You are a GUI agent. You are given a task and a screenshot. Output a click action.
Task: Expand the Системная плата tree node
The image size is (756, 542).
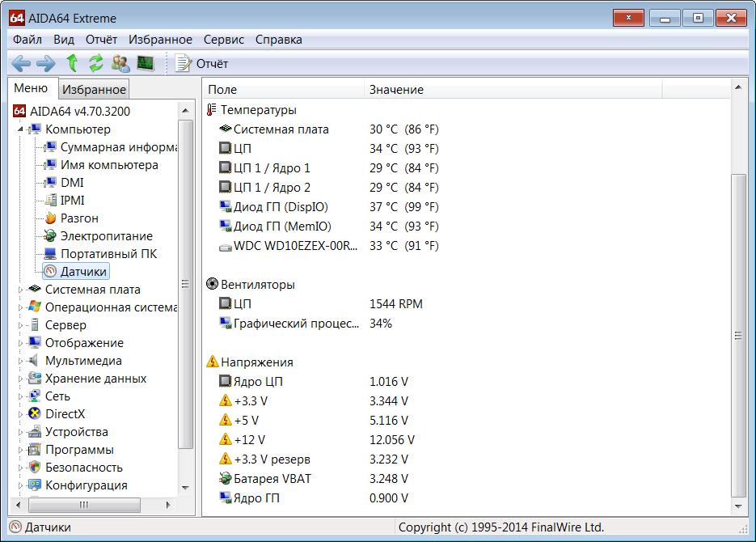(x=21, y=290)
